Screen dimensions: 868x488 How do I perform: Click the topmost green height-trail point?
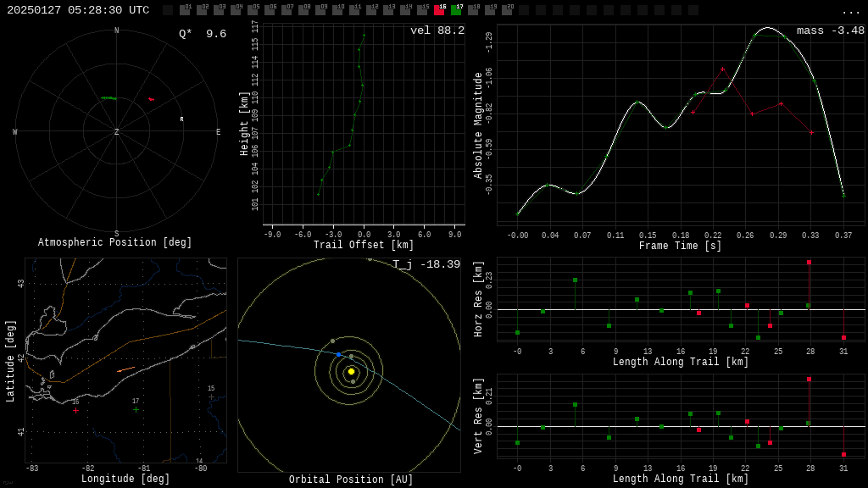point(364,36)
